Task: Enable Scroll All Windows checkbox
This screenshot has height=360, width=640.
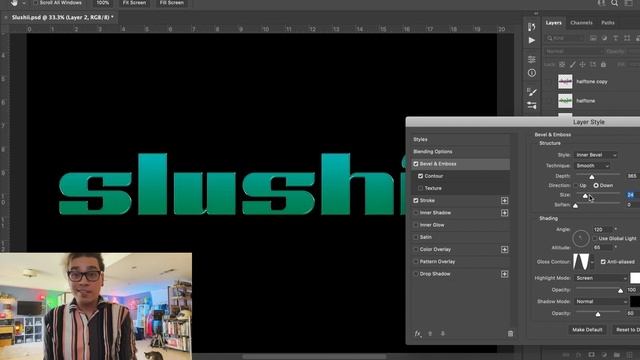Action: coord(35,2)
